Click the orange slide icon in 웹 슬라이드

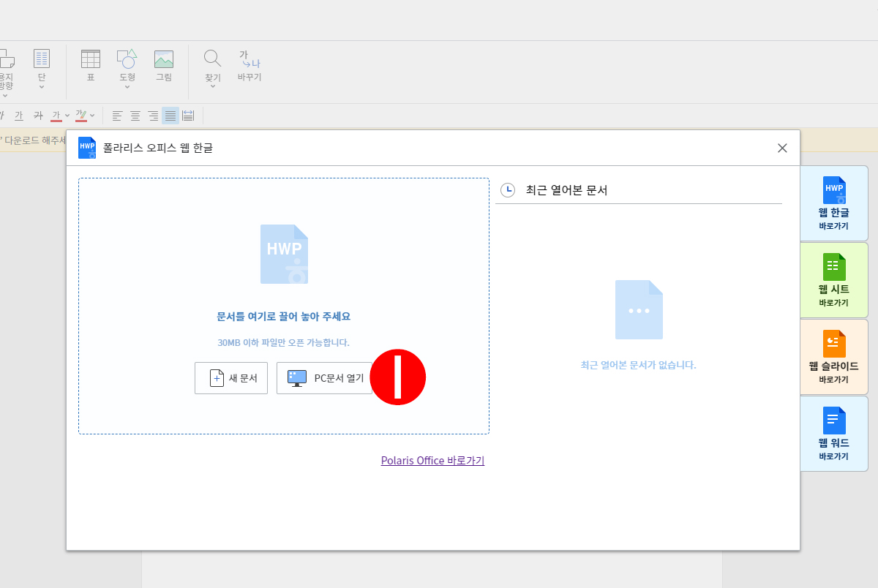click(834, 344)
